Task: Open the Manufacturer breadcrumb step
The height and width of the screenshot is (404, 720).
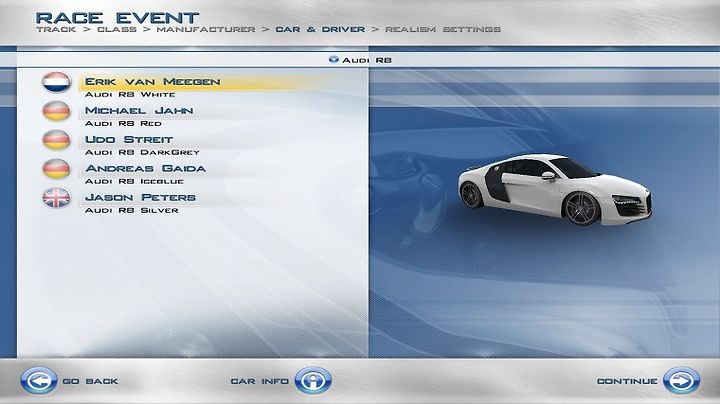Action: (206, 29)
